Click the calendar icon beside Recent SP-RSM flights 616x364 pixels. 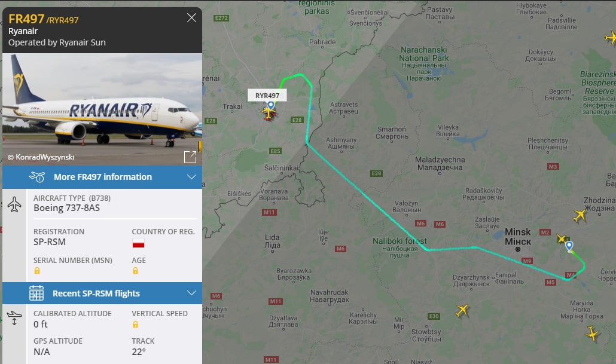36,293
